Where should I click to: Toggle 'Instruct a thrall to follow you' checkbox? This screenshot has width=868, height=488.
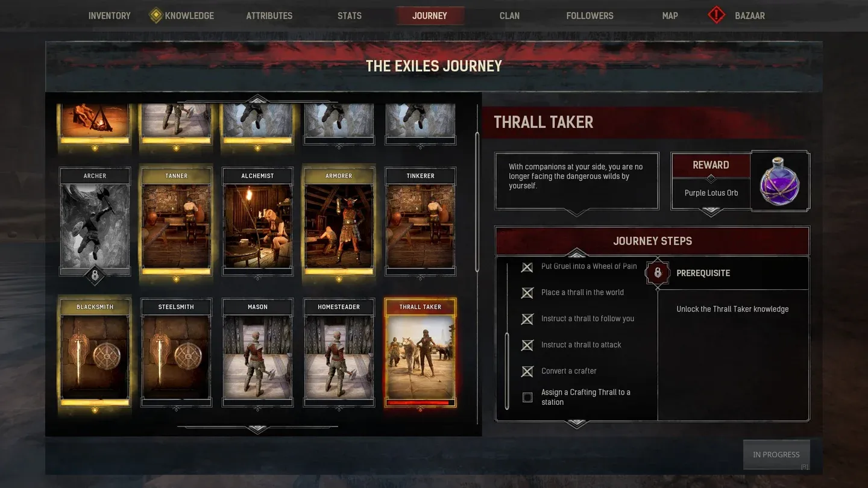tap(527, 319)
